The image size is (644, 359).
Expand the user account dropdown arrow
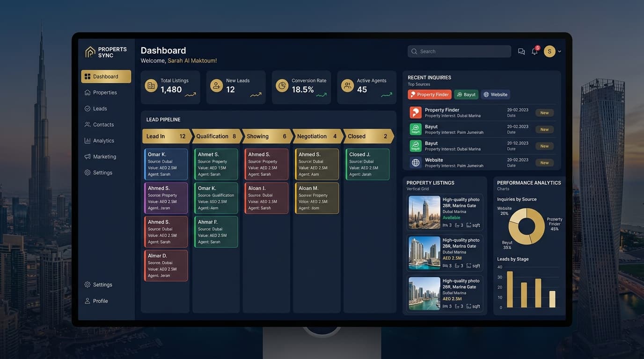(x=559, y=51)
